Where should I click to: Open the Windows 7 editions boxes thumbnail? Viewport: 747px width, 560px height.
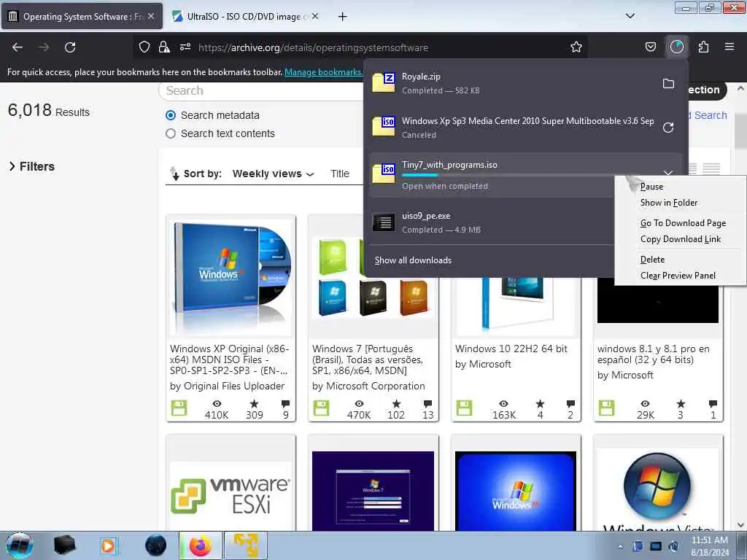[373, 277]
